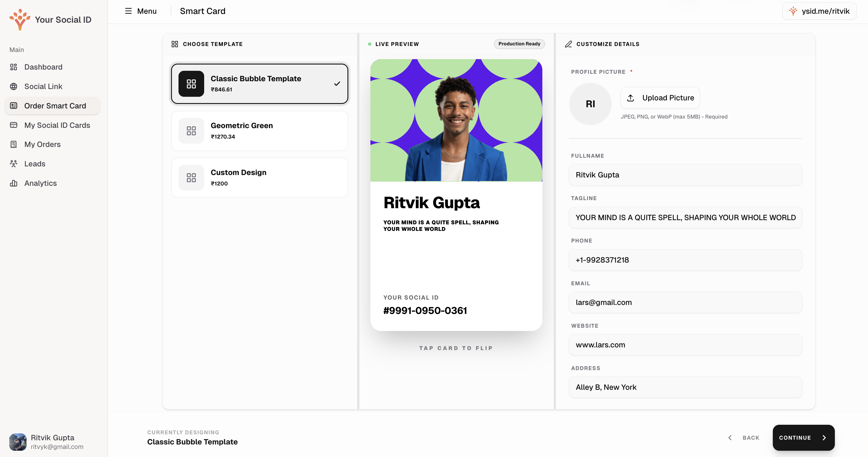868x457 pixels.
Task: Click the Order Smart Card icon
Action: click(x=13, y=105)
